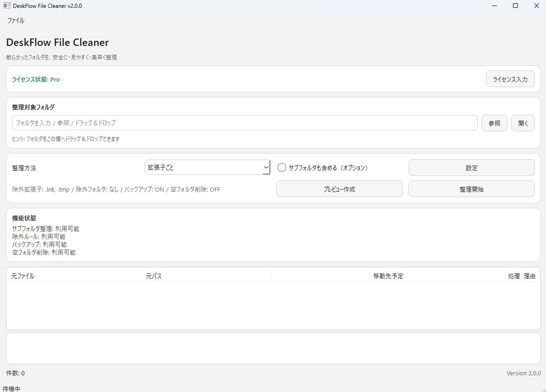Click the バックアップ: 利用可能 status line
Image resolution: width=546 pixels, height=392 pixels.
coord(39,244)
